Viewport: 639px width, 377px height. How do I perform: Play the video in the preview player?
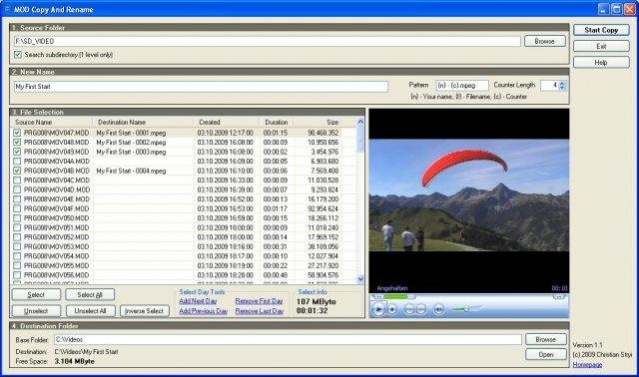pos(378,309)
